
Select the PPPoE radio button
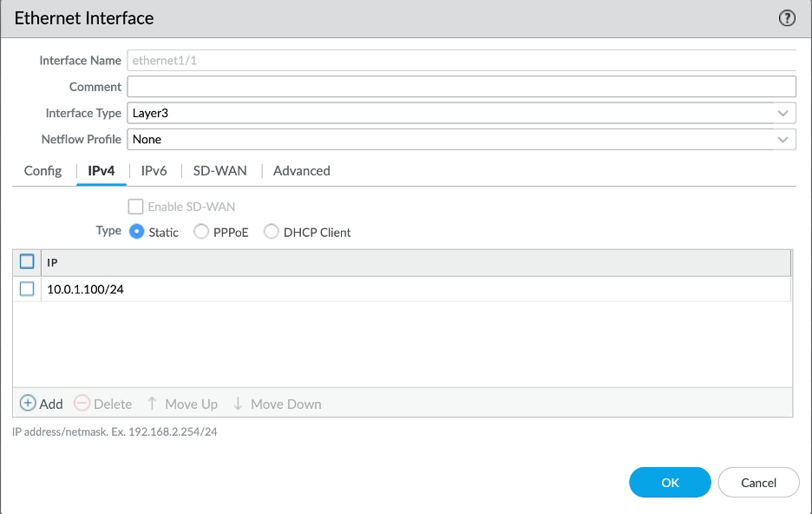pyautogui.click(x=200, y=232)
